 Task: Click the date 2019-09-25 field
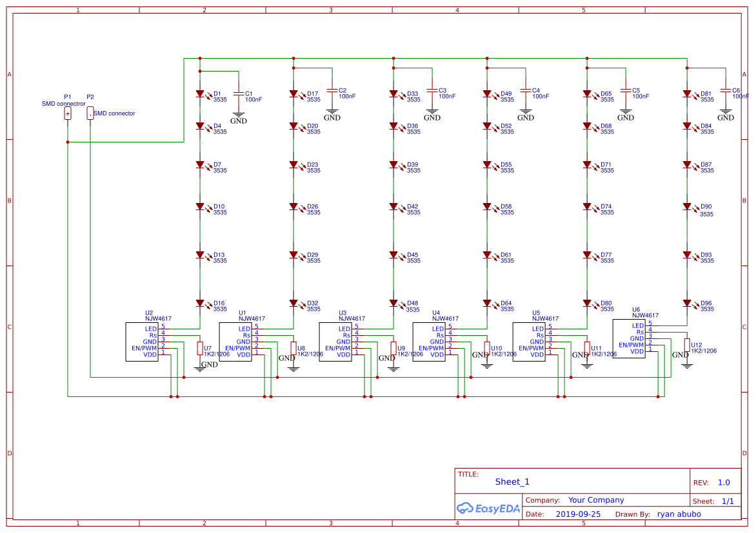(579, 514)
